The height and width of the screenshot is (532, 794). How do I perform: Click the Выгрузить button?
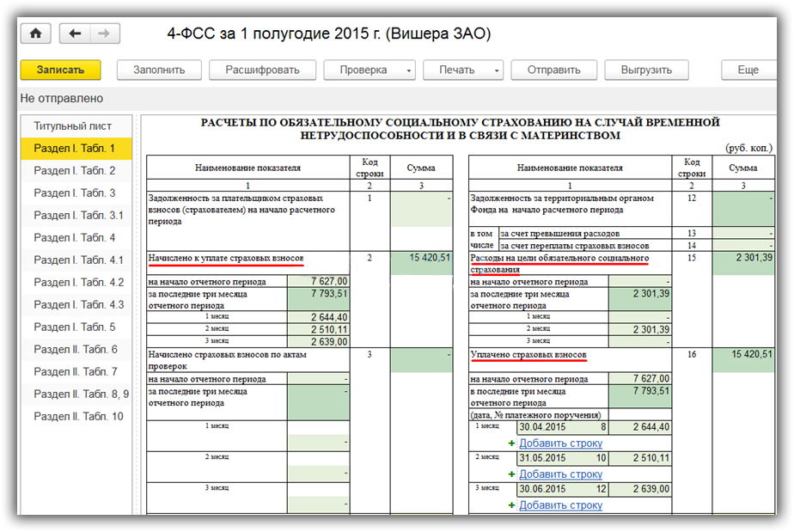(x=648, y=70)
